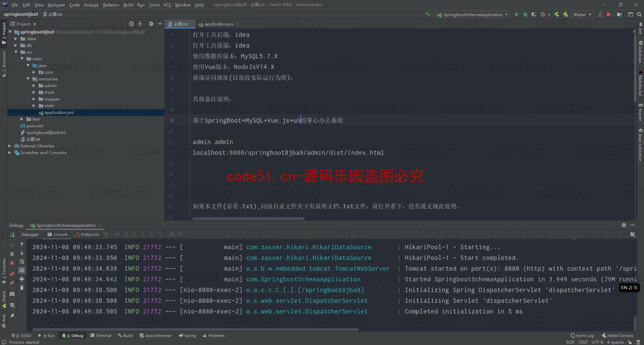Stop the running app via toolbar red square

(x=608, y=14)
